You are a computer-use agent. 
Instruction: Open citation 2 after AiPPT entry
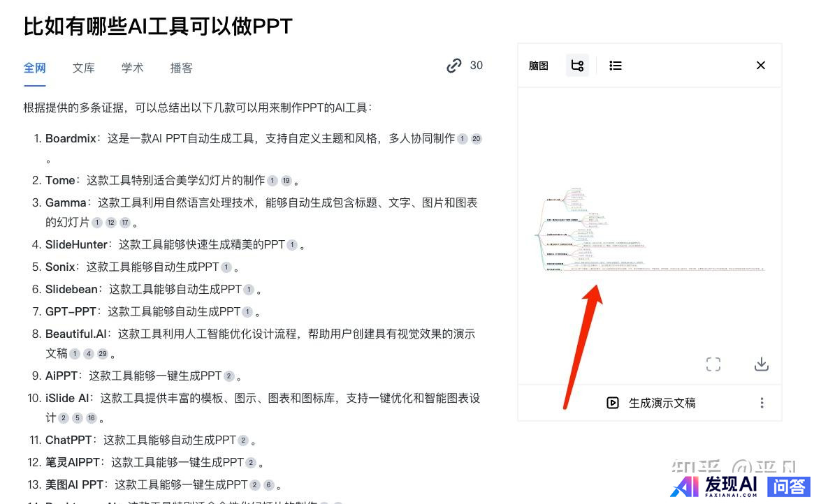pyautogui.click(x=228, y=376)
